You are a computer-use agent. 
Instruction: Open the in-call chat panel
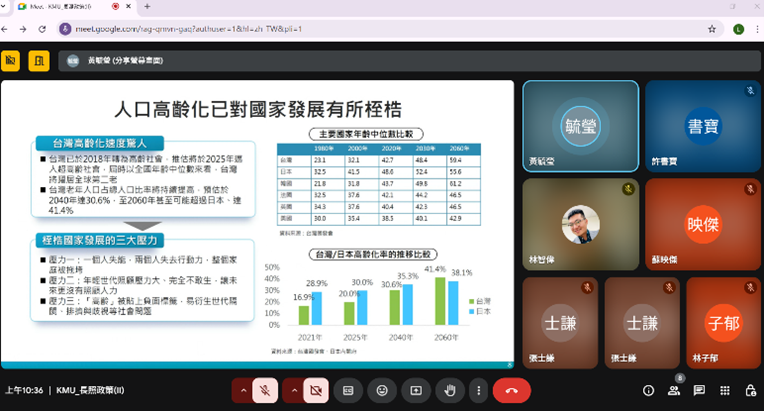(699, 391)
